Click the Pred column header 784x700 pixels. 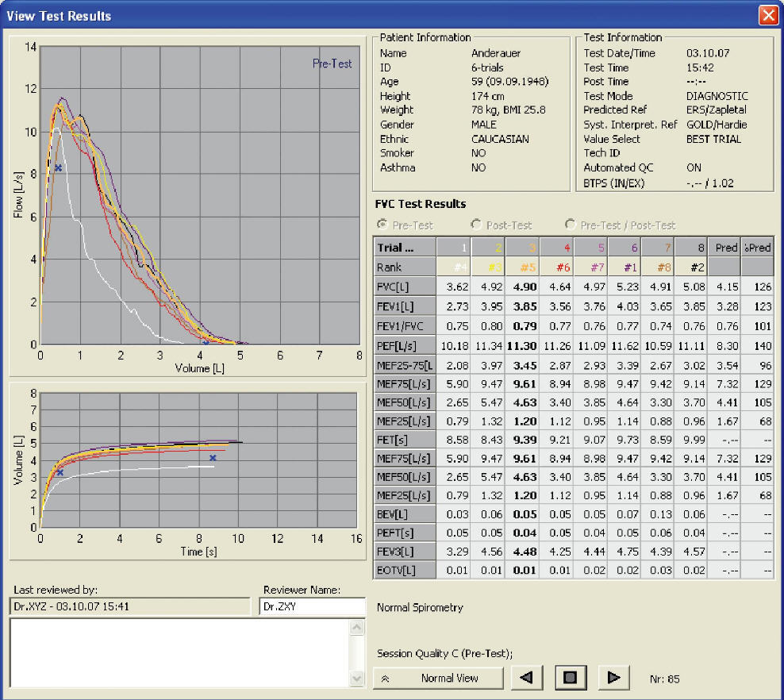(725, 247)
